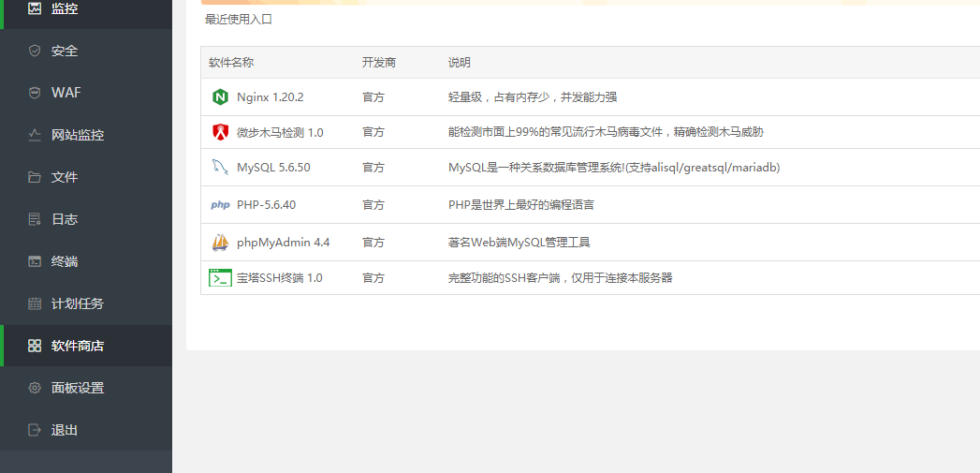Image resolution: width=980 pixels, height=473 pixels.
Task: Click 官方 in the 宝塔SSH终端 row
Action: (x=373, y=277)
